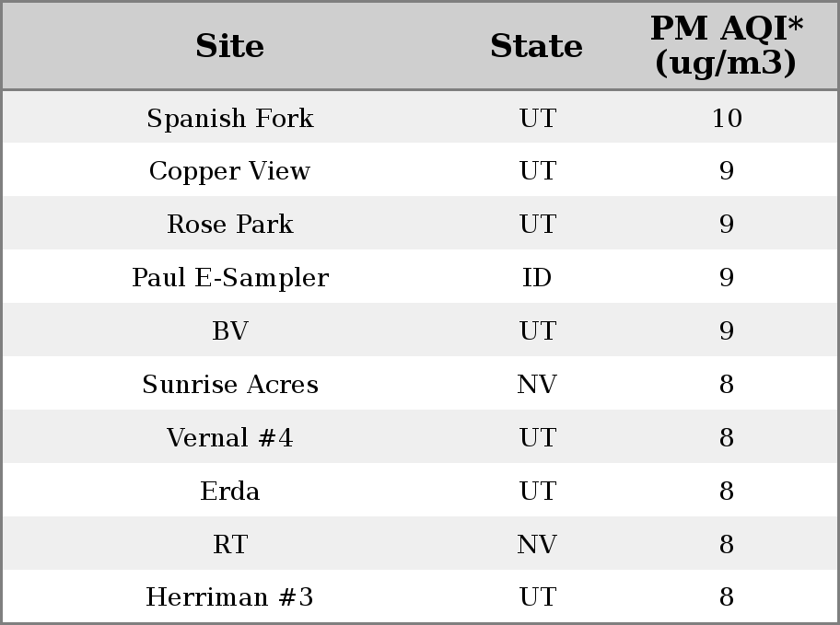Image resolution: width=840 pixels, height=625 pixels.
Task: Select the Copper View site cell
Action: click(x=230, y=171)
